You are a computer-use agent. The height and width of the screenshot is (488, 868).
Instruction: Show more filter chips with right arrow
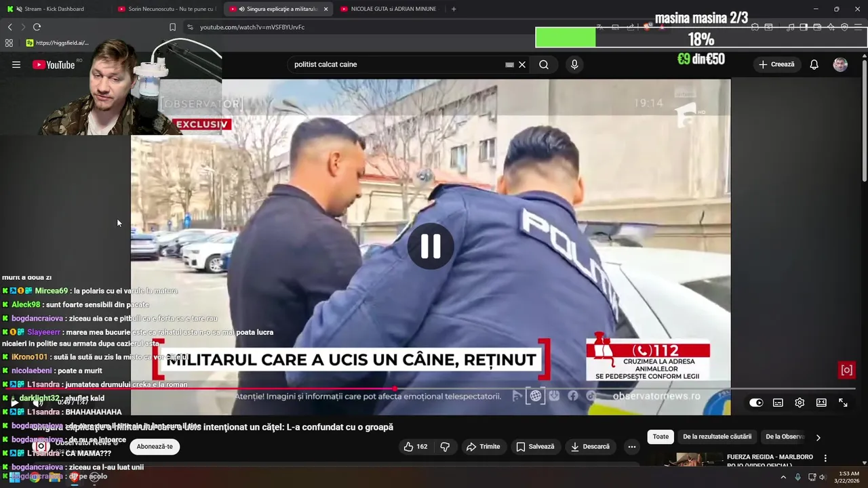818,437
